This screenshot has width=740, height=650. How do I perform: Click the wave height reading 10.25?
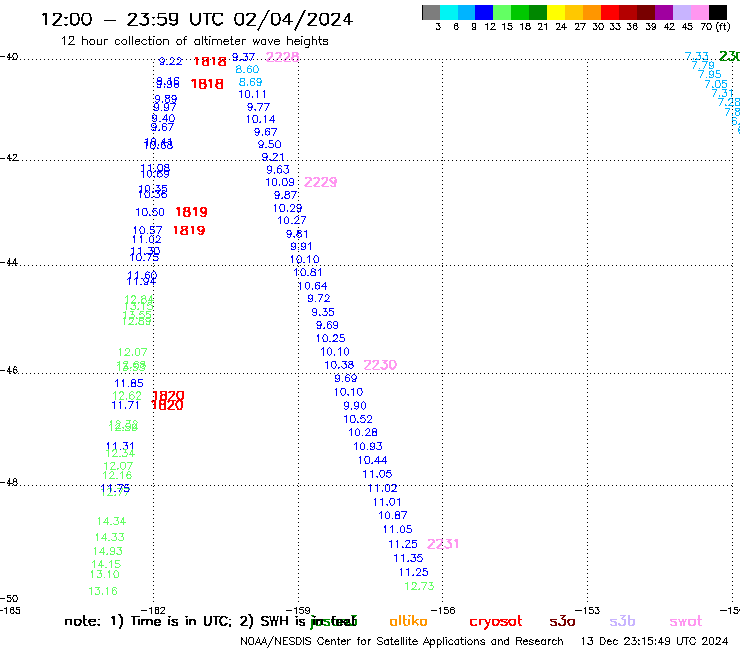(x=330, y=338)
